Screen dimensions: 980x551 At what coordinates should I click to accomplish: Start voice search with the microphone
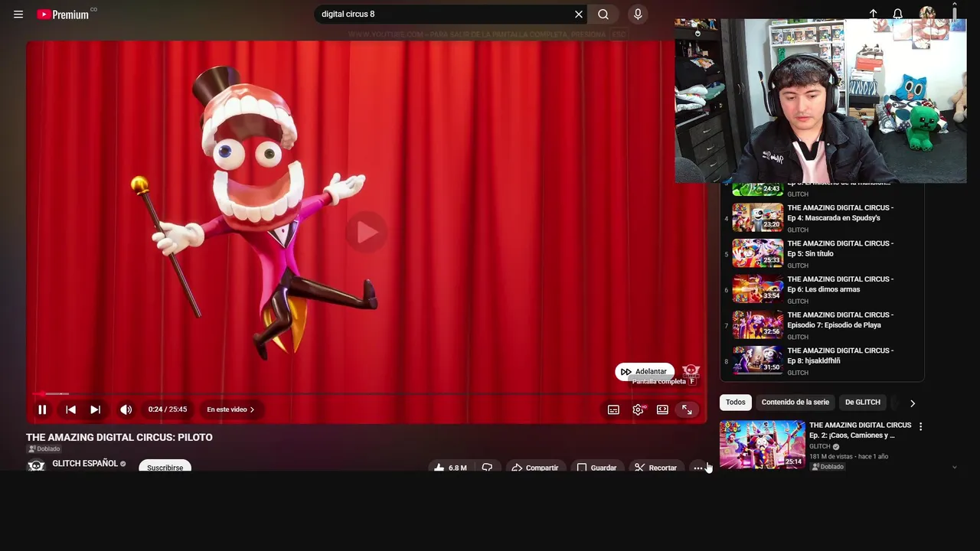[638, 14]
